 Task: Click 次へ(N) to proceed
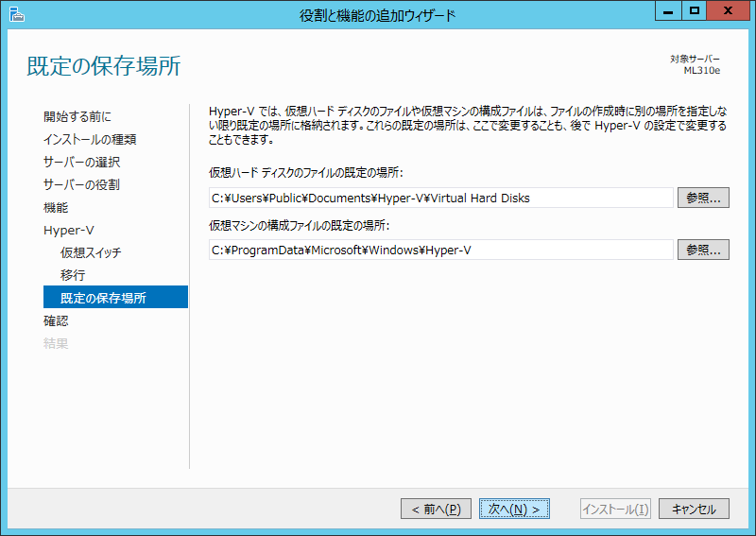(514, 509)
